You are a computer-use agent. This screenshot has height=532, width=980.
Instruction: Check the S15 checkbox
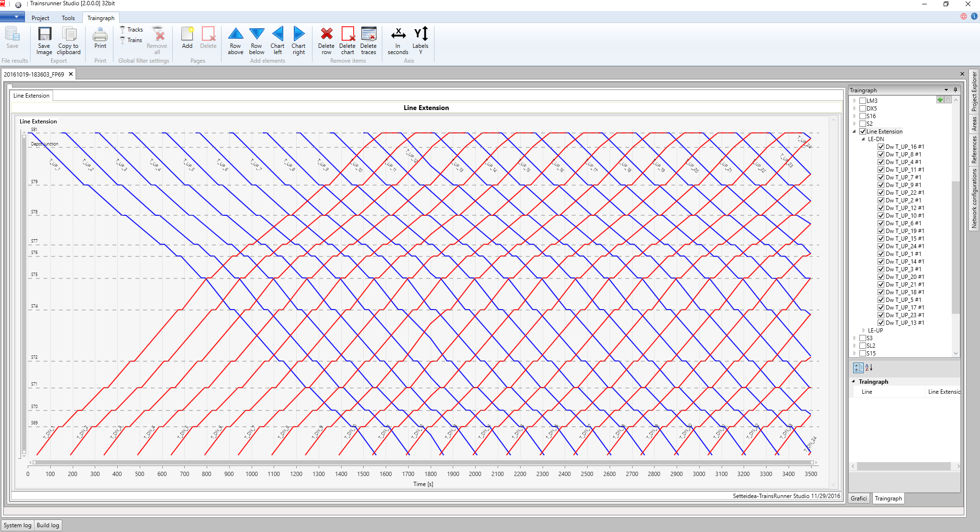[863, 354]
